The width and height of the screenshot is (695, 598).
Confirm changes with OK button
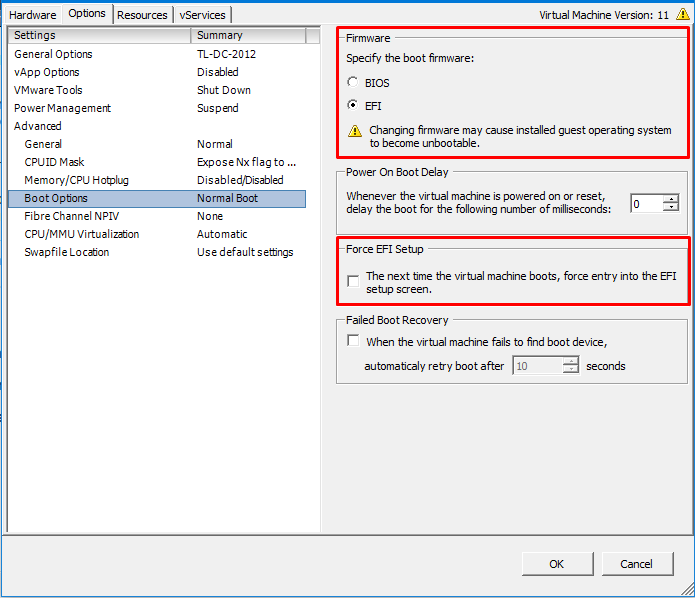(557, 564)
